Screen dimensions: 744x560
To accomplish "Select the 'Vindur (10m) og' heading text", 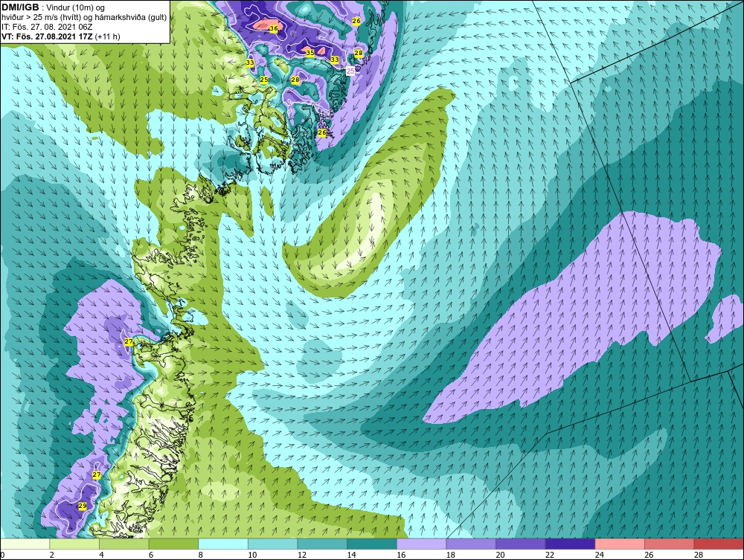I will [75, 7].
